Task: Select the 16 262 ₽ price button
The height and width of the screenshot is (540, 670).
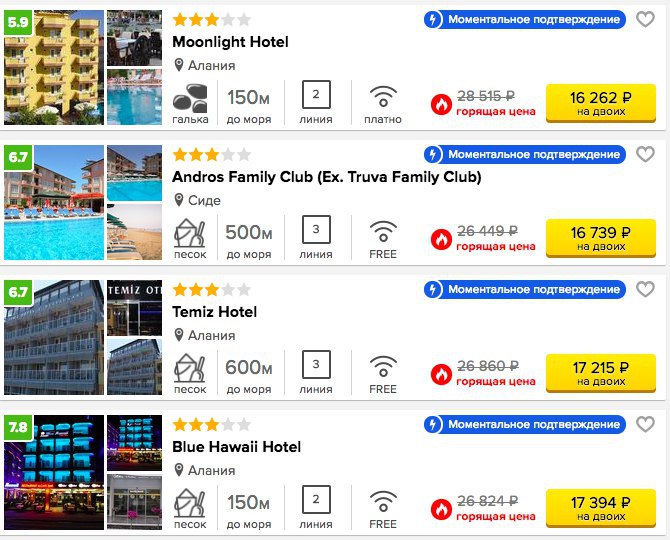Action: 601,103
